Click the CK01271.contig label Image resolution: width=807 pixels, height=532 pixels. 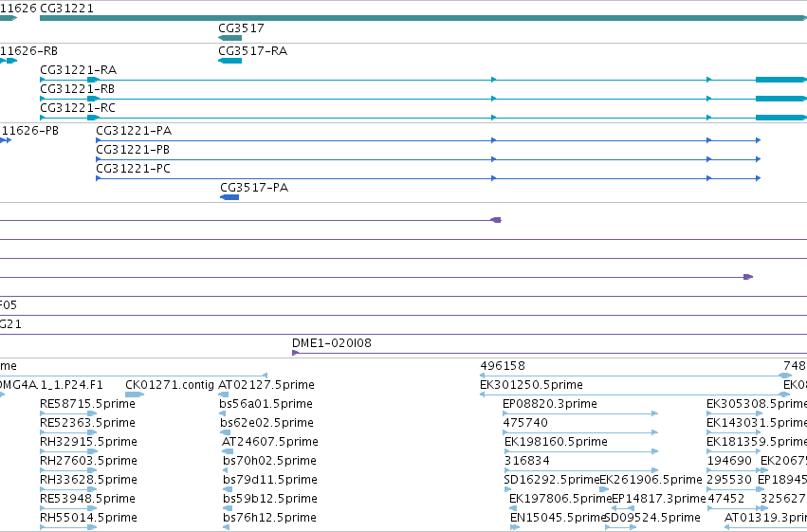tap(170, 385)
